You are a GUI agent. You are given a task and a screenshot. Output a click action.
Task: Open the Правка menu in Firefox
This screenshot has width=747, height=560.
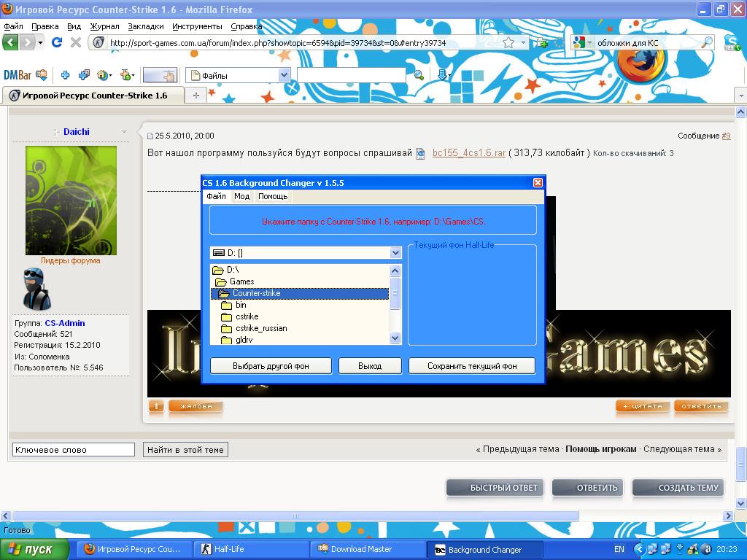44,26
